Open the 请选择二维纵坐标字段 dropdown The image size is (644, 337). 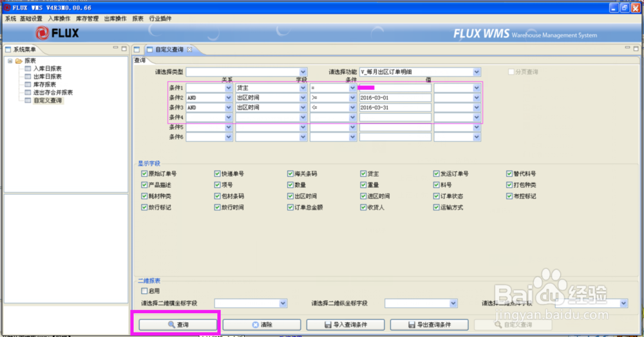click(453, 304)
